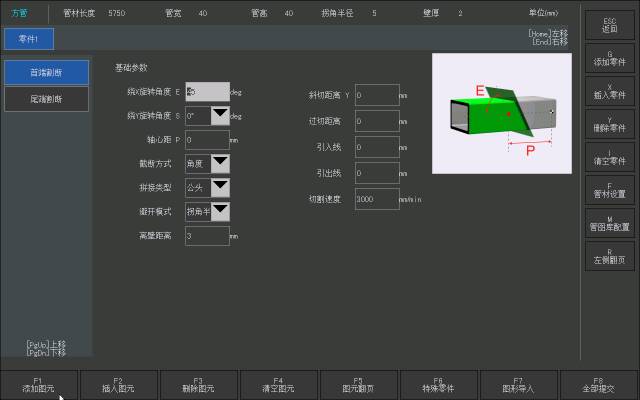The height and width of the screenshot is (400, 640).
Task: Click the 管材长度 value 5750
Action: 117,13
